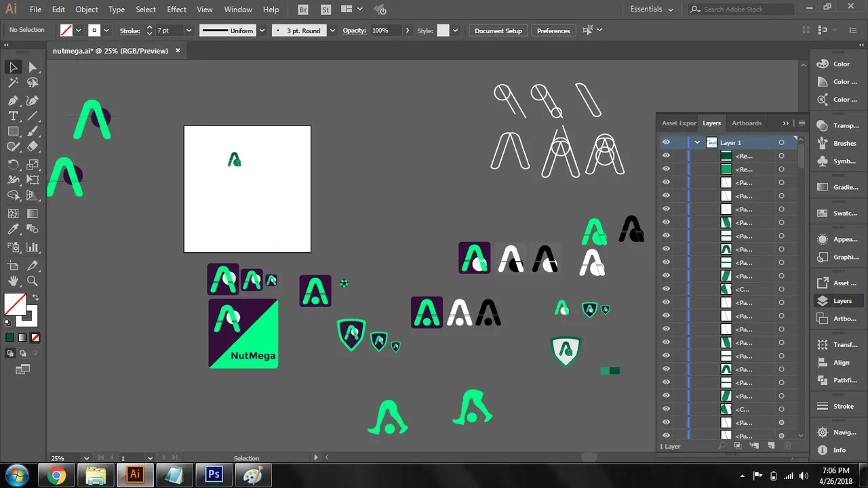Click Change Screen Mode button

click(x=22, y=369)
